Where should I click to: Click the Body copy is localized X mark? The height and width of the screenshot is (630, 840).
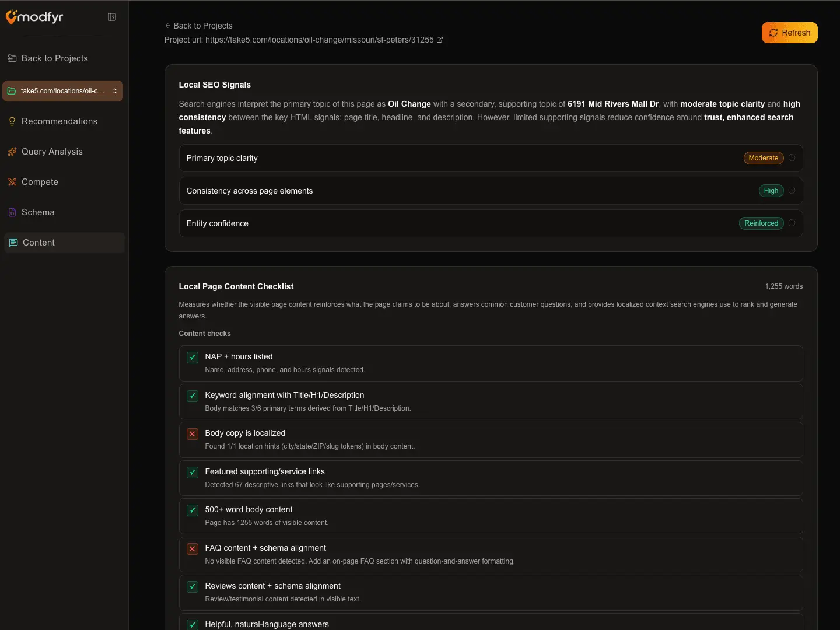click(x=192, y=434)
